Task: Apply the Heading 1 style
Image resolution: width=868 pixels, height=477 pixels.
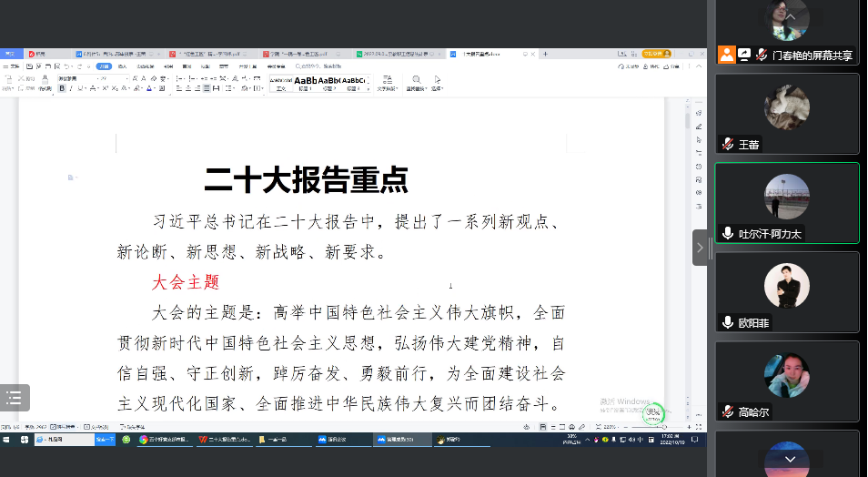Action: click(305, 83)
